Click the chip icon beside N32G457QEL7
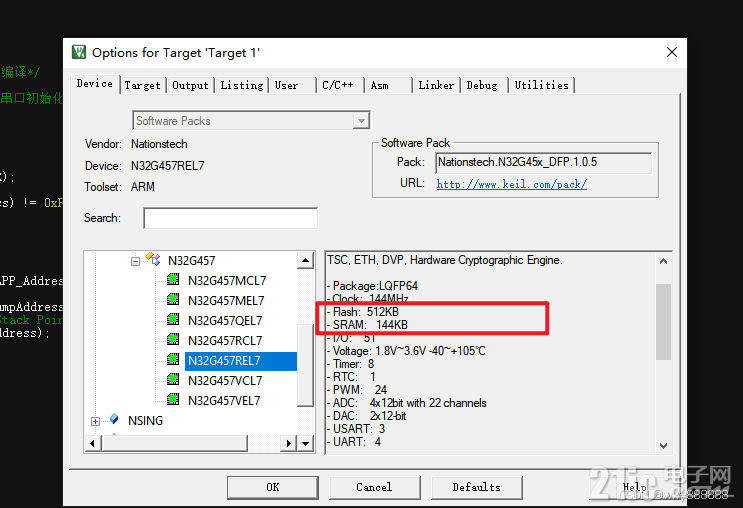 click(173, 319)
